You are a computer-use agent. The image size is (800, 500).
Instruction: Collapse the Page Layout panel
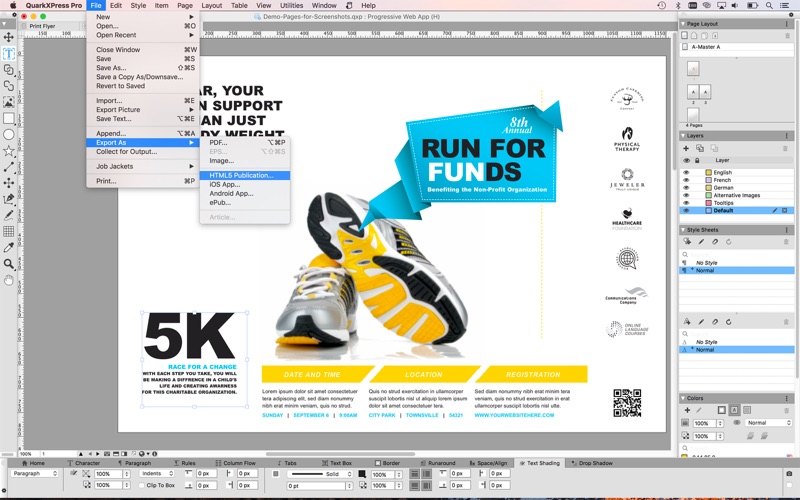(684, 23)
